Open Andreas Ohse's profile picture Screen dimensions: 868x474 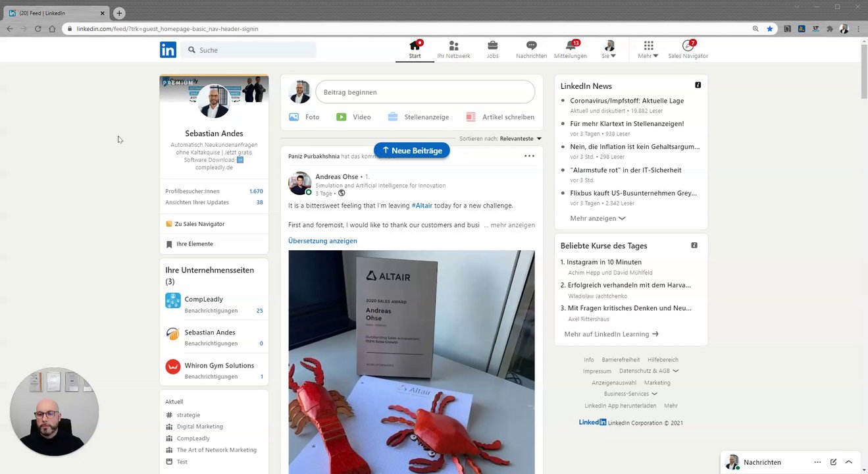(299, 184)
